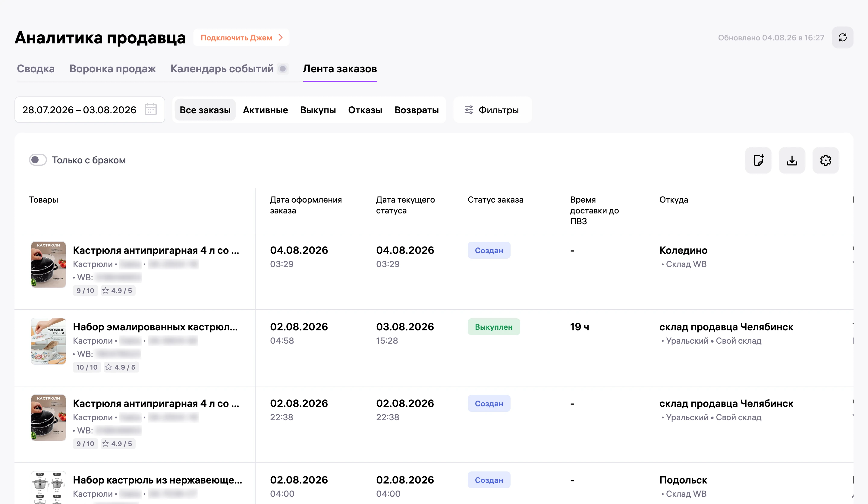The height and width of the screenshot is (504, 868).
Task: Click the dot indicator near Календарь событий
Action: (282, 68)
